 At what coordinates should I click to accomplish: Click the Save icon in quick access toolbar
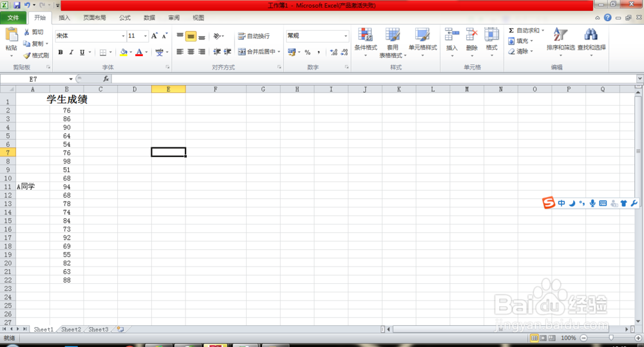click(x=17, y=5)
